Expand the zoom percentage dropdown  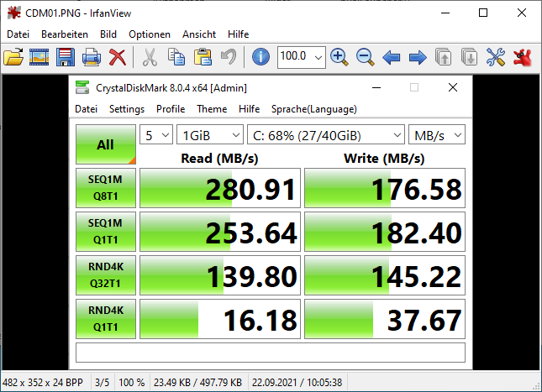pos(318,57)
